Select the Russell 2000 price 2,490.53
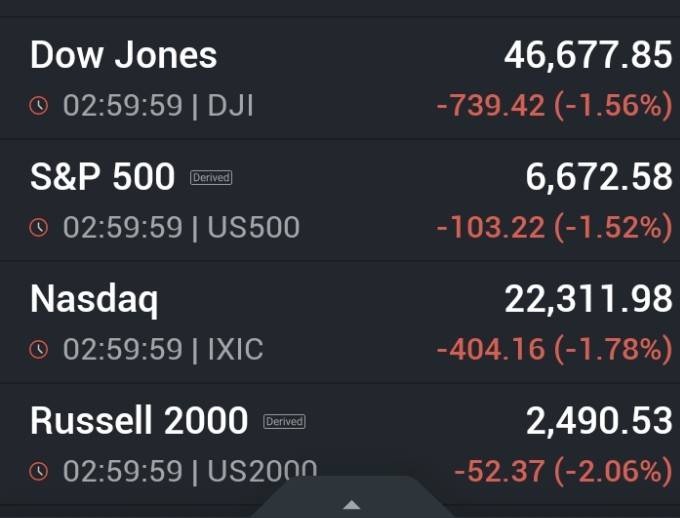Image resolution: width=680 pixels, height=518 pixels. (599, 421)
